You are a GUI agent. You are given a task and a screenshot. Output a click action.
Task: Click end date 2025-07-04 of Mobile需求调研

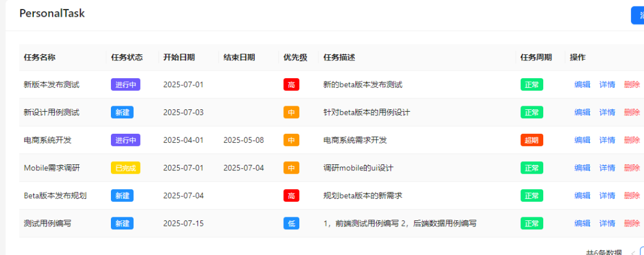(243, 168)
